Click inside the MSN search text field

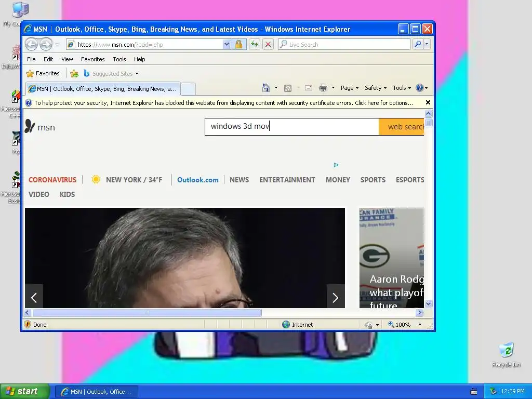(292, 127)
